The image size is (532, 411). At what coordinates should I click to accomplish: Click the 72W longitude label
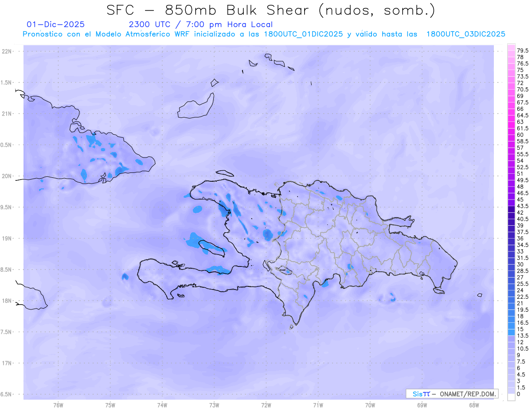coord(266,405)
